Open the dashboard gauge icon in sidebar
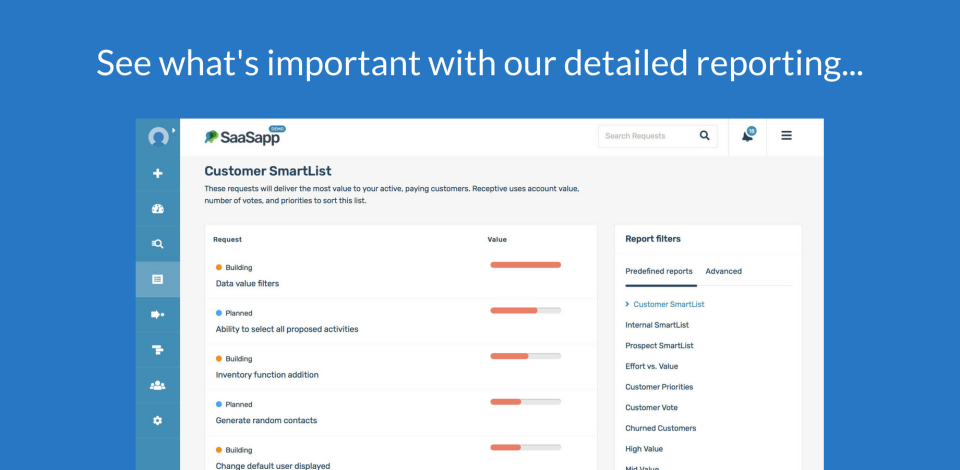Image resolution: width=960 pixels, height=470 pixels. coord(158,209)
